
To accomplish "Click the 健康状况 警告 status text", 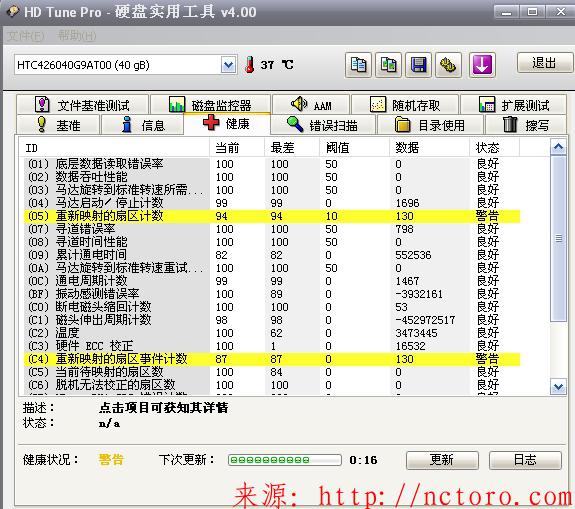I will click(x=111, y=459).
